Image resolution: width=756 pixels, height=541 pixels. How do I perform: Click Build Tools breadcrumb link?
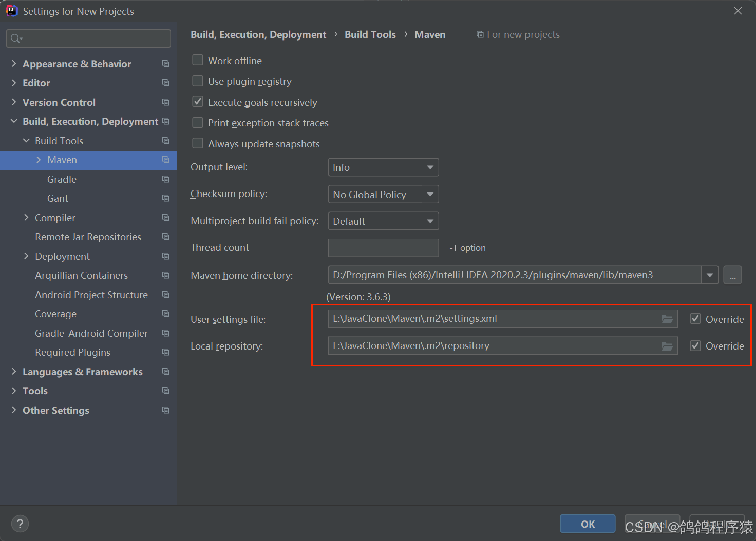pyautogui.click(x=370, y=34)
